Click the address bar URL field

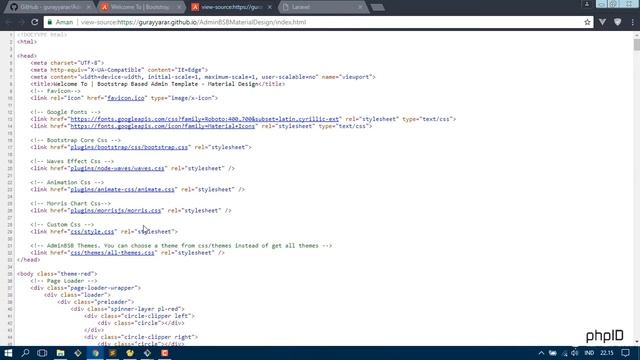(x=318, y=22)
